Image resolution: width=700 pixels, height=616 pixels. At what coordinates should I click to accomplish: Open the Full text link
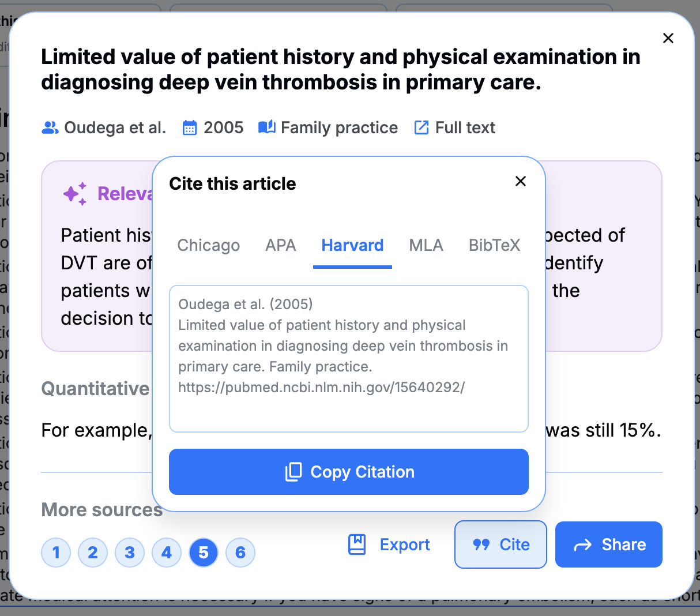465,127
